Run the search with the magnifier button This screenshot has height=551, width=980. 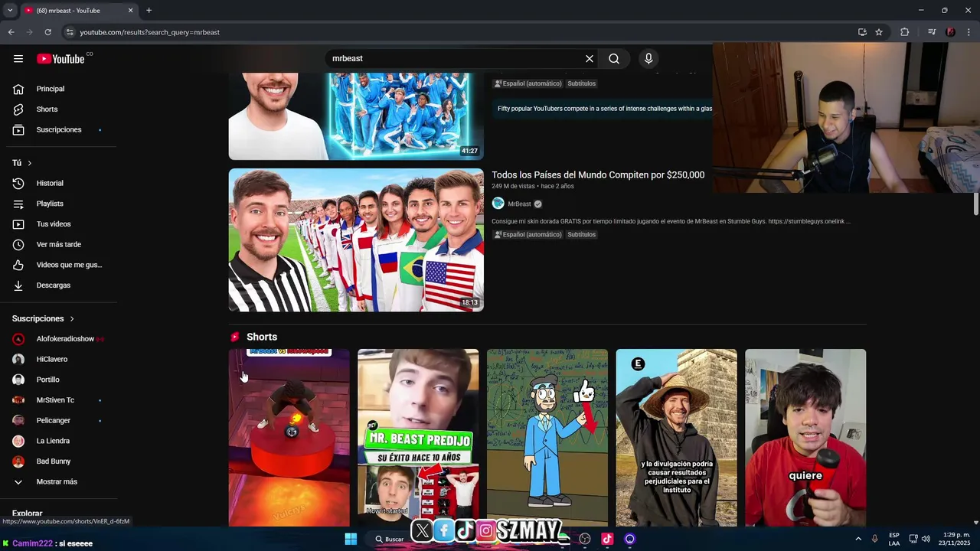click(614, 59)
